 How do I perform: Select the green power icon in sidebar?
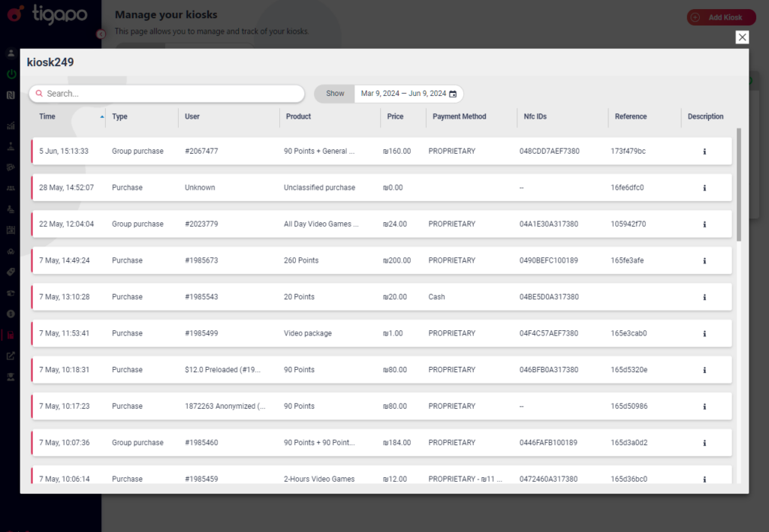point(10,74)
